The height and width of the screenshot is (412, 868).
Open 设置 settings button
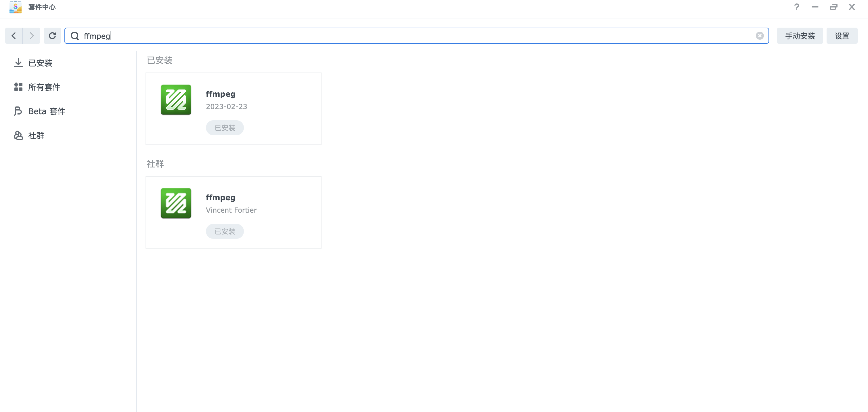[842, 36]
